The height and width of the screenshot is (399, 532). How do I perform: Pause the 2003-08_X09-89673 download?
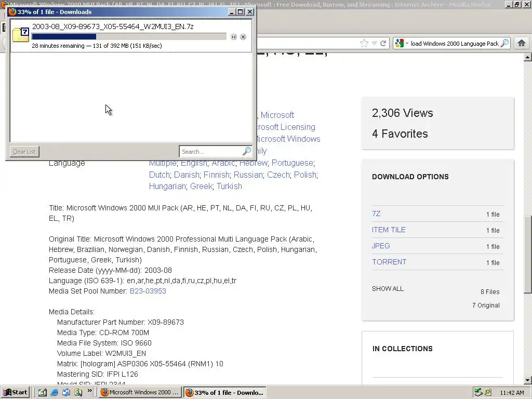click(x=234, y=37)
